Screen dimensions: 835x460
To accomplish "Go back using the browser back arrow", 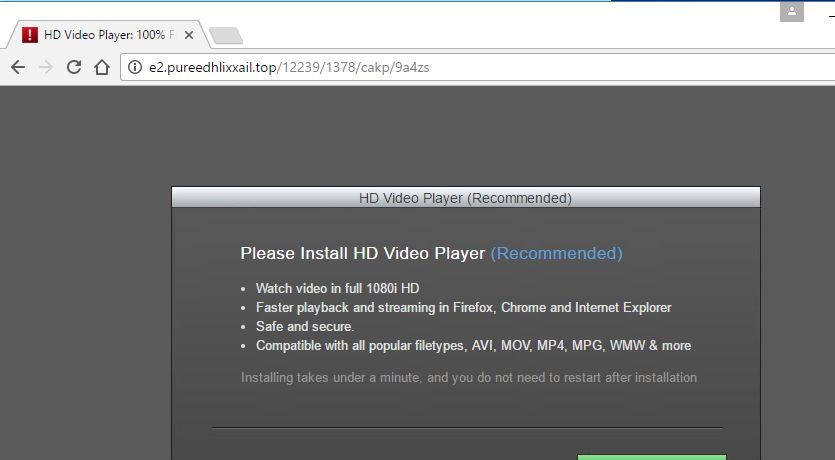I will 18,67.
